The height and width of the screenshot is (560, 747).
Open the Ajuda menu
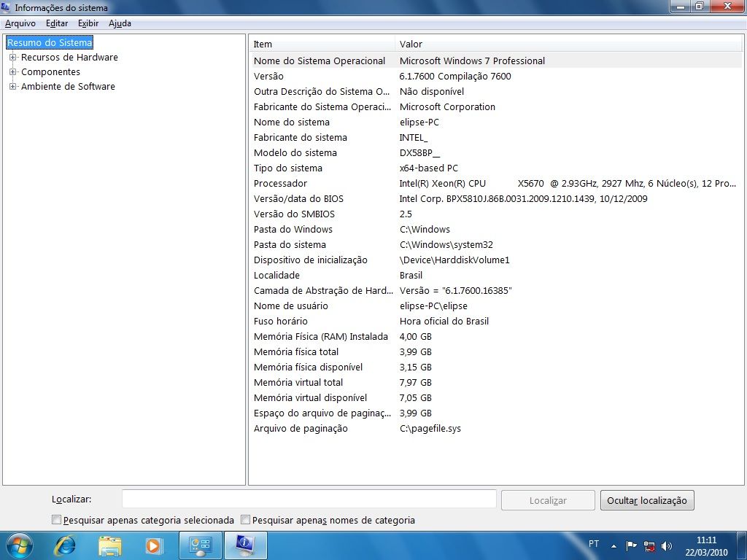pyautogui.click(x=120, y=23)
